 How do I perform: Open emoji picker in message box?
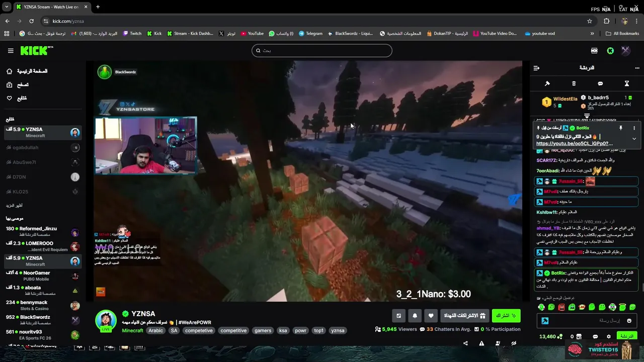629,320
